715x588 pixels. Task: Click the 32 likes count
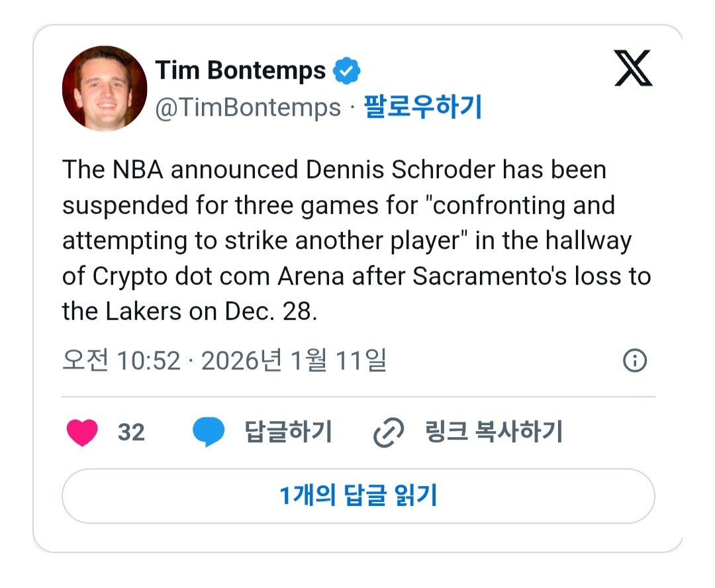pos(131,432)
